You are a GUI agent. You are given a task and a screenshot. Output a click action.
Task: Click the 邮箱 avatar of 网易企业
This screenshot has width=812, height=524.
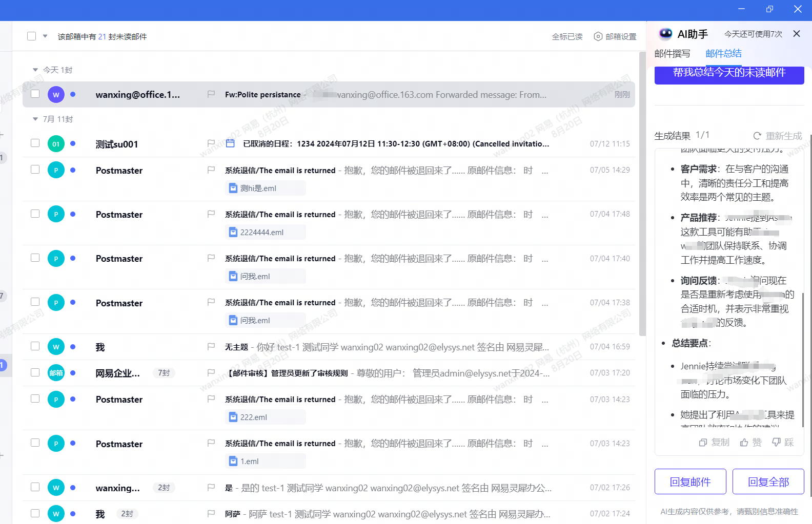point(56,373)
